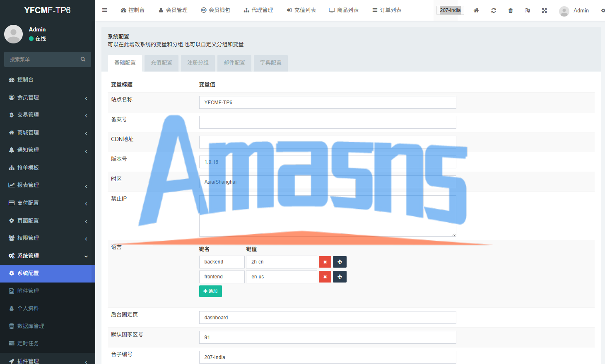Viewport: 605px width, 364px height.
Task: Click the 默认国家区号 input field
Action: point(328,337)
